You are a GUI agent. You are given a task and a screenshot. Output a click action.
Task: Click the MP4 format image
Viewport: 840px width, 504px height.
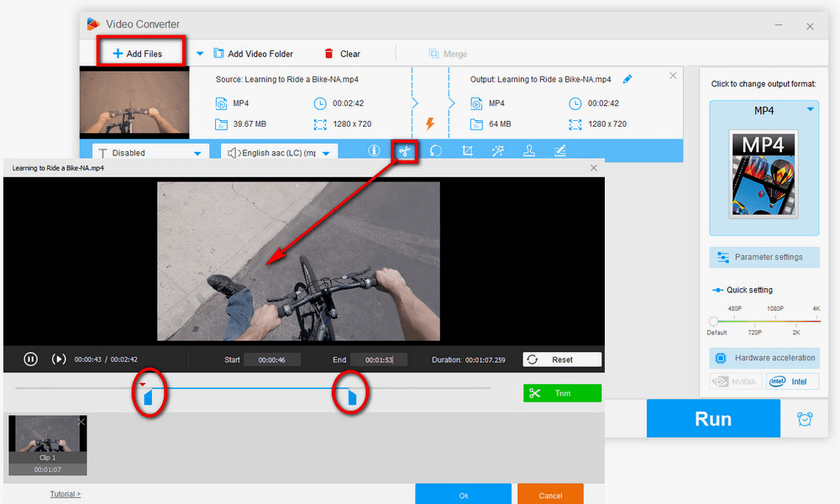coord(764,174)
